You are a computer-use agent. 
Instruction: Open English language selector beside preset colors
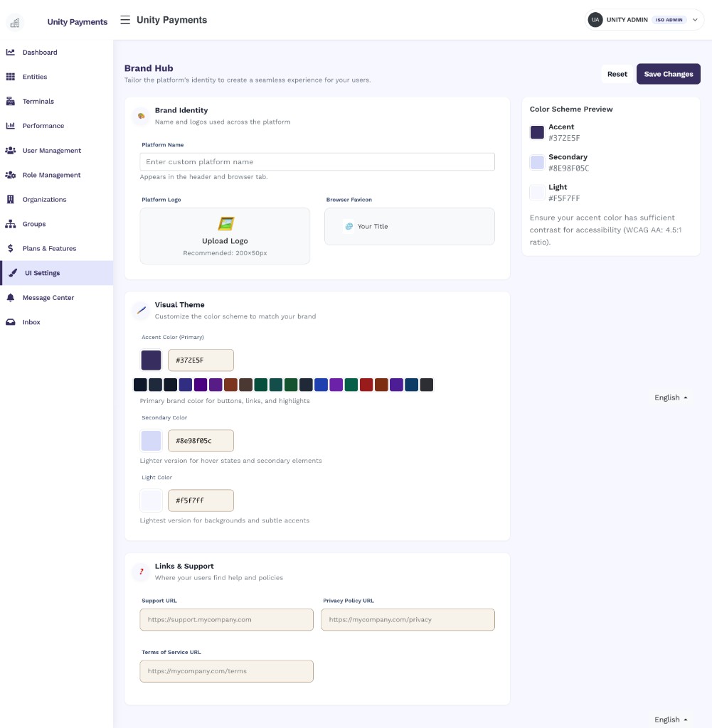tap(671, 397)
